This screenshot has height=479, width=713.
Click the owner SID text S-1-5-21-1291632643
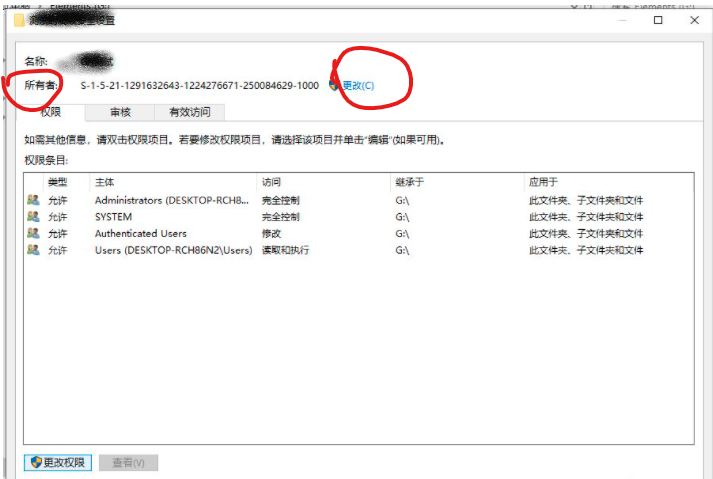[x=200, y=86]
